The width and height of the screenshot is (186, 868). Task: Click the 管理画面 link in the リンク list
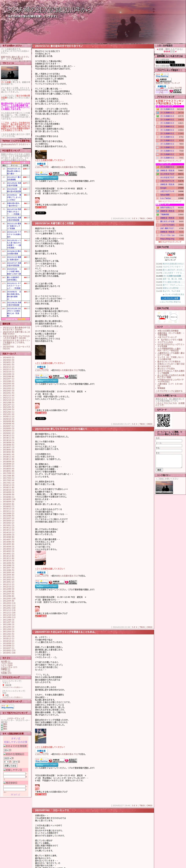click(x=161, y=388)
